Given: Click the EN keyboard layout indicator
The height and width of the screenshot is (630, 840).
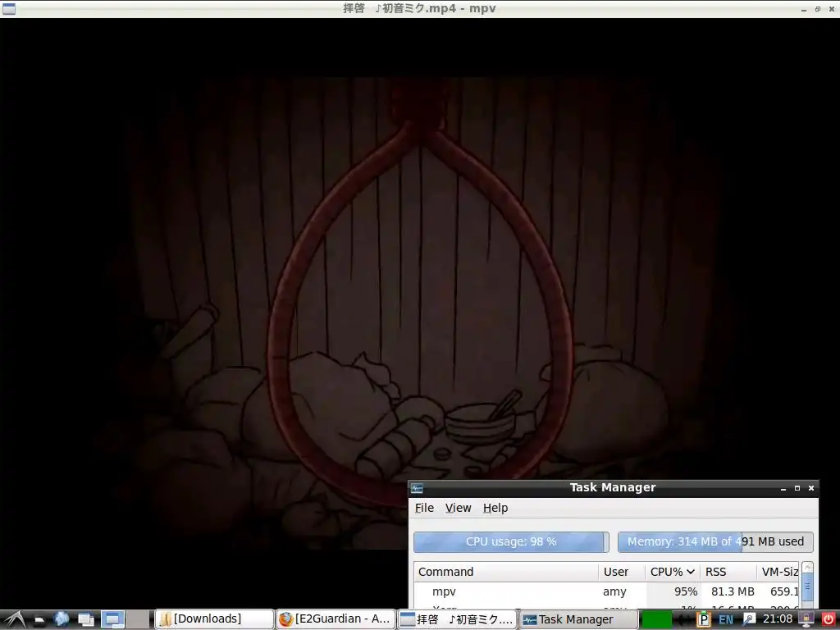Looking at the screenshot, I should 726,620.
